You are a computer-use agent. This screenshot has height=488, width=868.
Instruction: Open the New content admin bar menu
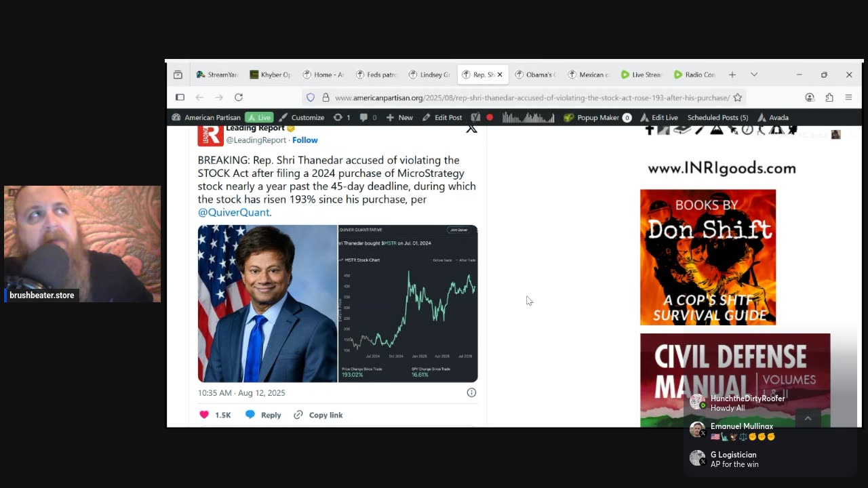click(x=399, y=117)
